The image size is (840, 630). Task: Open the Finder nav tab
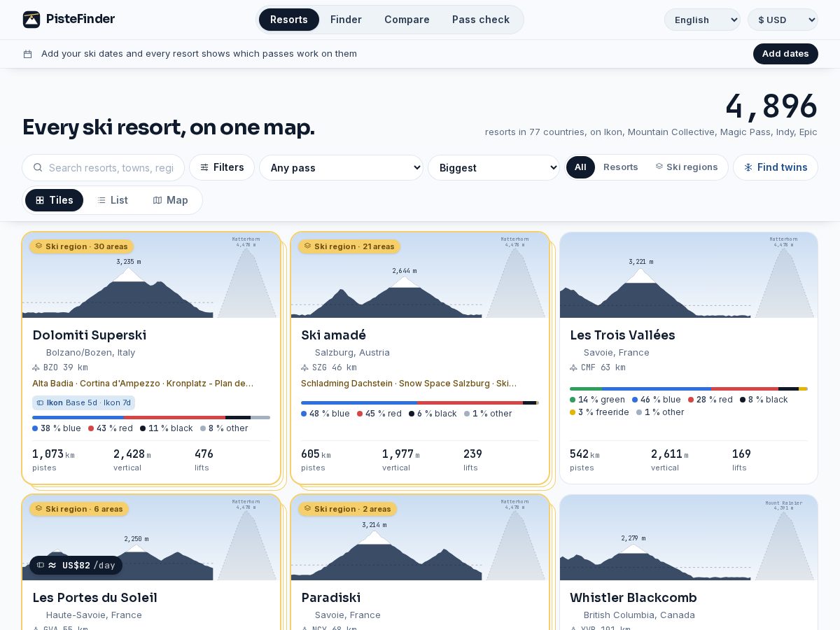346,20
